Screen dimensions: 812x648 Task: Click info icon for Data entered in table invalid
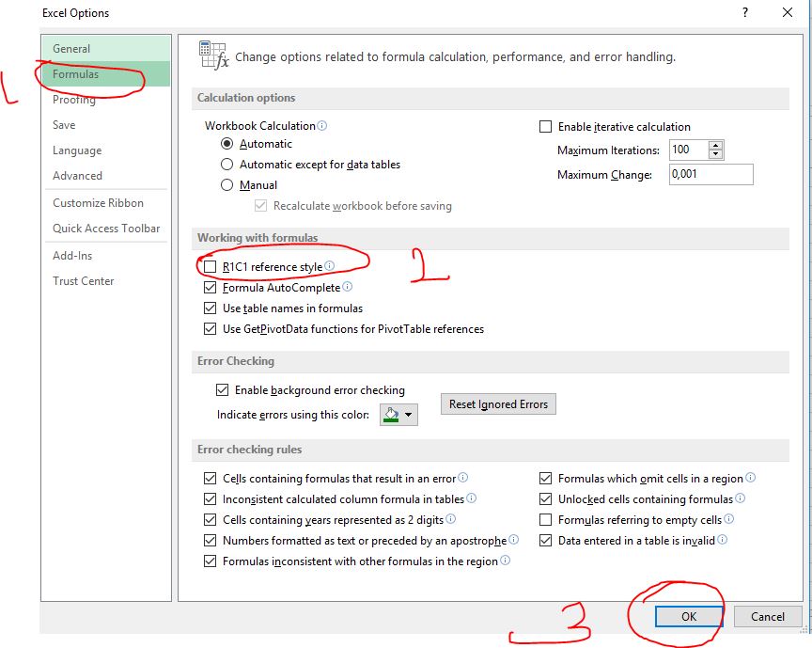tap(723, 540)
